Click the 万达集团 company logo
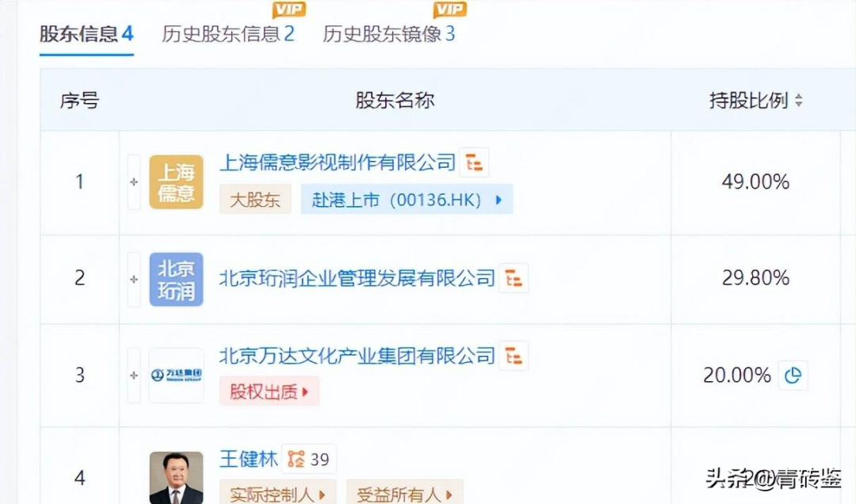 (x=176, y=375)
